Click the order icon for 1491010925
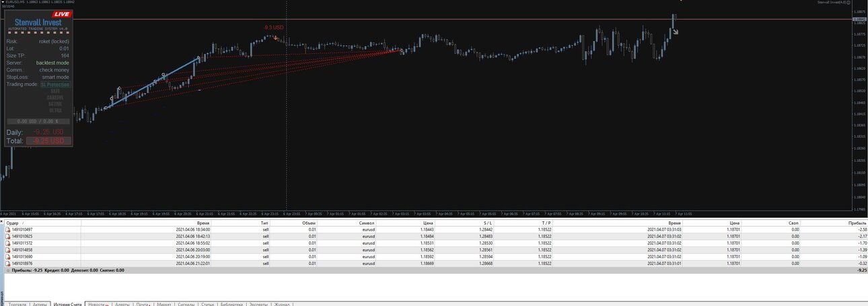Viewport: 868px width, 306px height. [9, 236]
